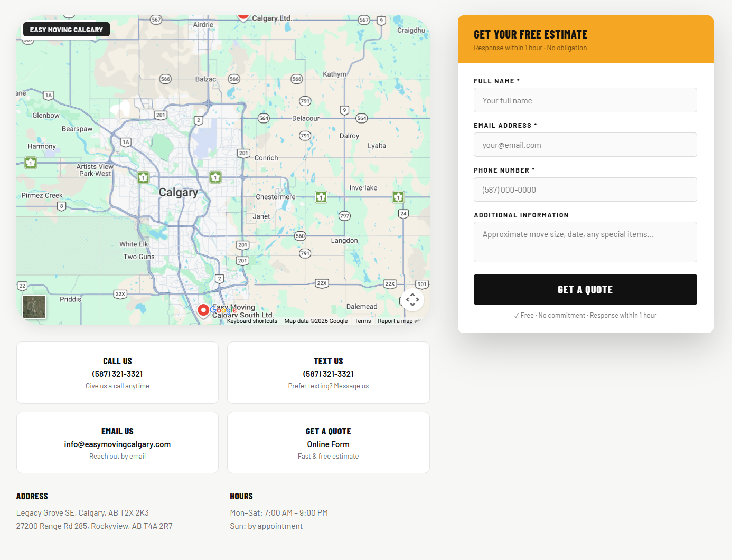732x560 pixels.
Task: Click the Easy Moving Calgary map badge
Action: [x=67, y=30]
